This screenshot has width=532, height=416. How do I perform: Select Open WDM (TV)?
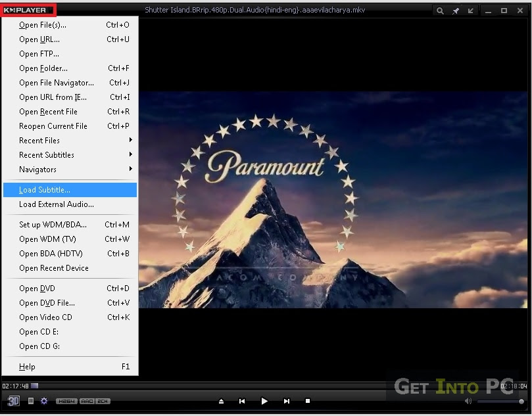(70, 239)
